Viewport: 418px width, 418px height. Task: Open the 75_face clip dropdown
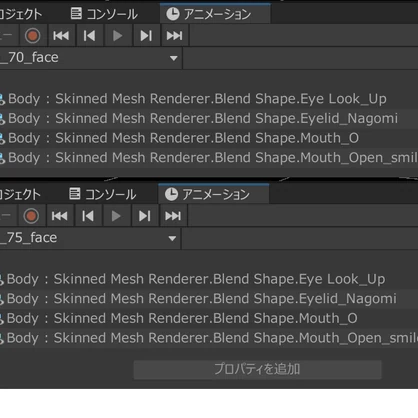click(90, 238)
